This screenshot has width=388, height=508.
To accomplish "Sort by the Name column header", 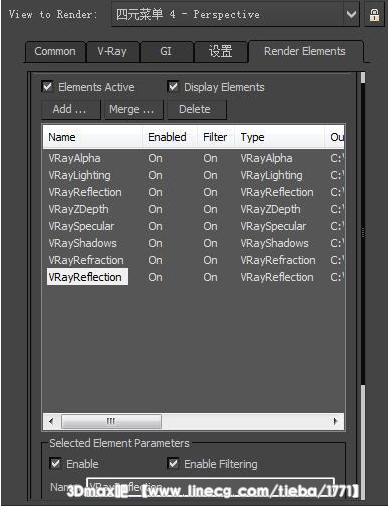I will pyautogui.click(x=93, y=137).
